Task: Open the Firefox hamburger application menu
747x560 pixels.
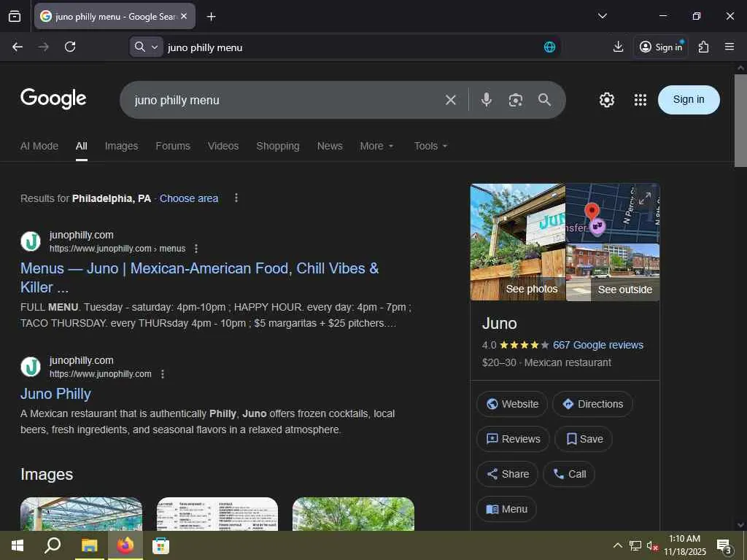Action: tap(729, 47)
